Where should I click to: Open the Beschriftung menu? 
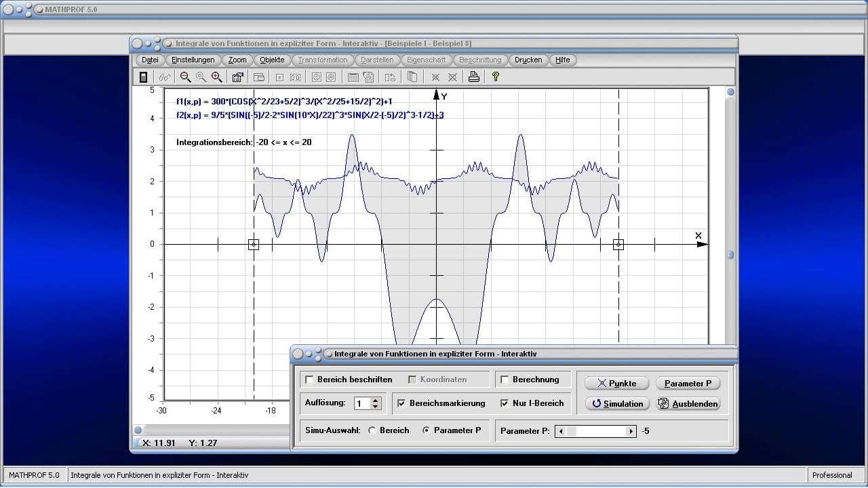coord(480,60)
